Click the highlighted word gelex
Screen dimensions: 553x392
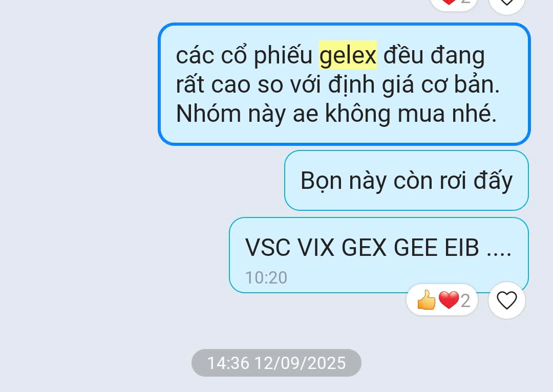(348, 55)
